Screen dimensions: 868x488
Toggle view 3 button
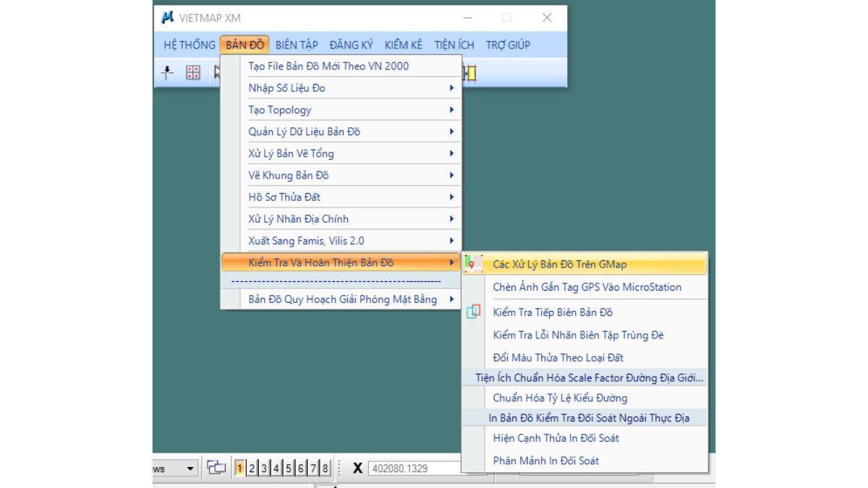264,468
